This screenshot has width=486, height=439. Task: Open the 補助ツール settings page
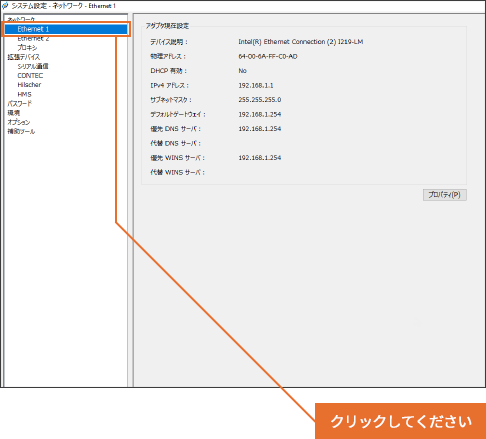pos(21,132)
